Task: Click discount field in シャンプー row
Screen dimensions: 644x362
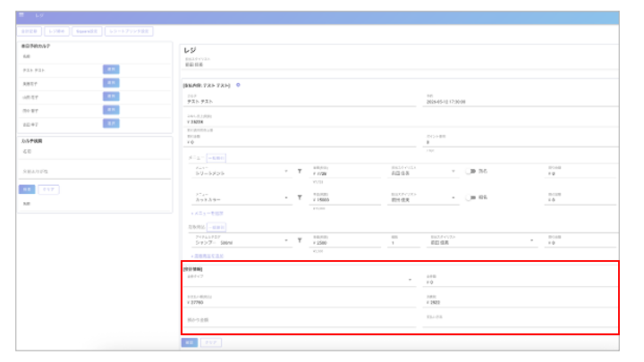Action: point(580,240)
